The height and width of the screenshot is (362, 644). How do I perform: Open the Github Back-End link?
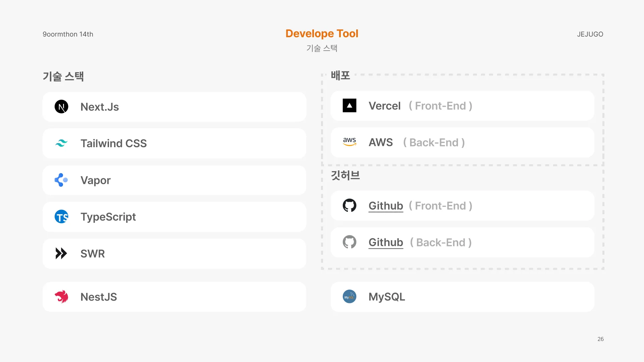[386, 242]
